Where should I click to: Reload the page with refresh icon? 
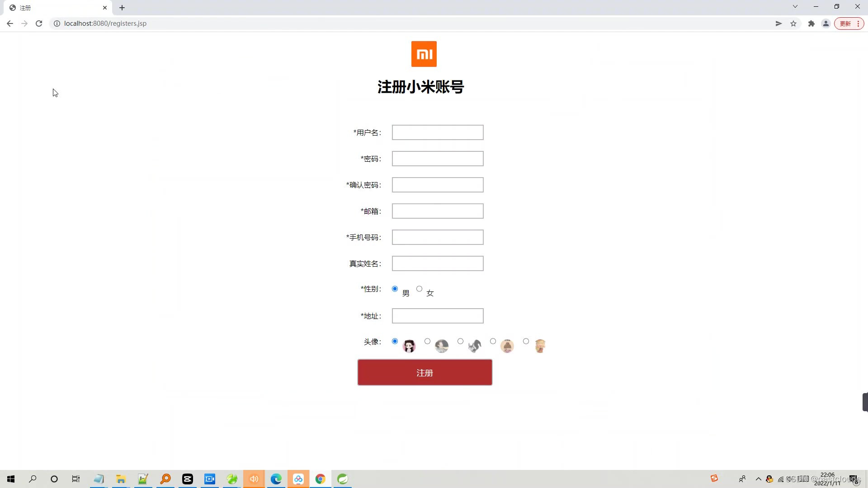(x=39, y=23)
